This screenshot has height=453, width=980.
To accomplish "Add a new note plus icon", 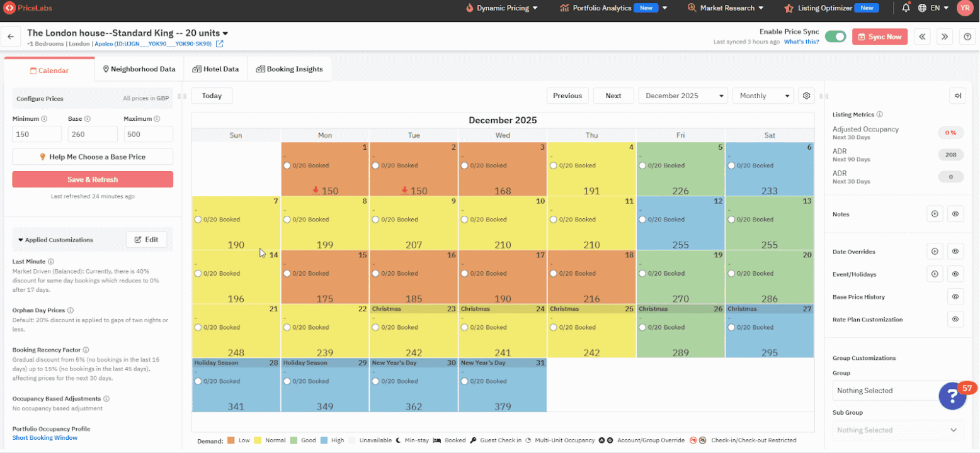I will click(x=935, y=214).
